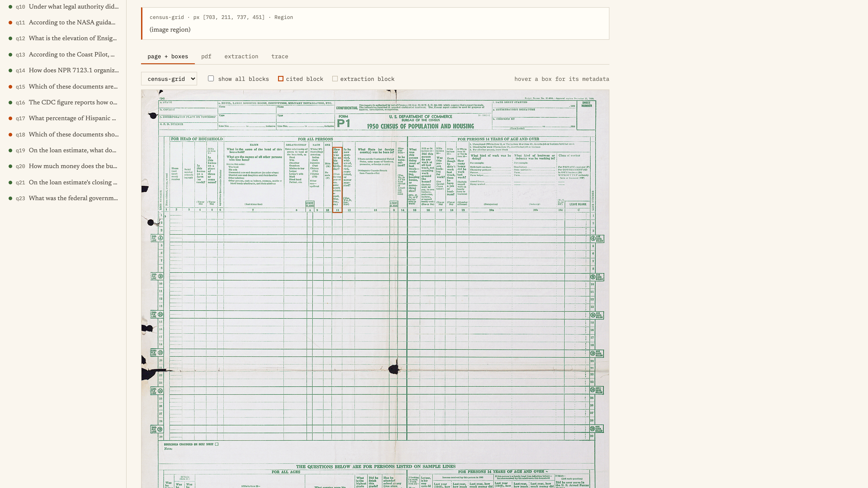Viewport: 868px width, 488px height.
Task: Toggle the cited block checkbox
Action: [x=281, y=78]
